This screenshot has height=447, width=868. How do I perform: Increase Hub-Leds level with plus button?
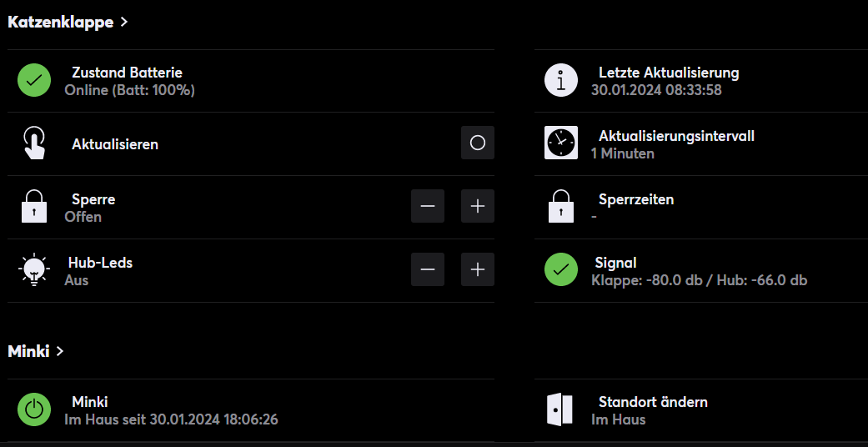tap(478, 269)
